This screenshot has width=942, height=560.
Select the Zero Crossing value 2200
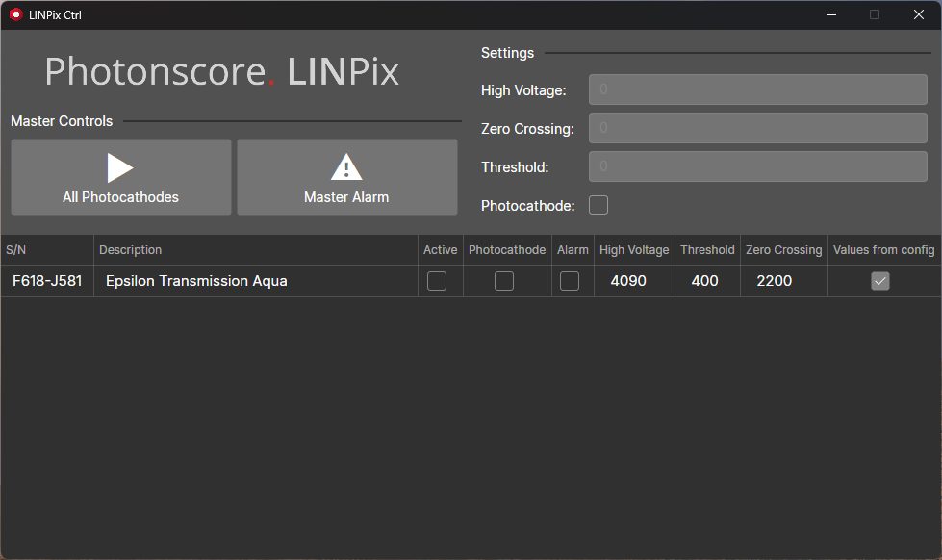[x=784, y=281]
